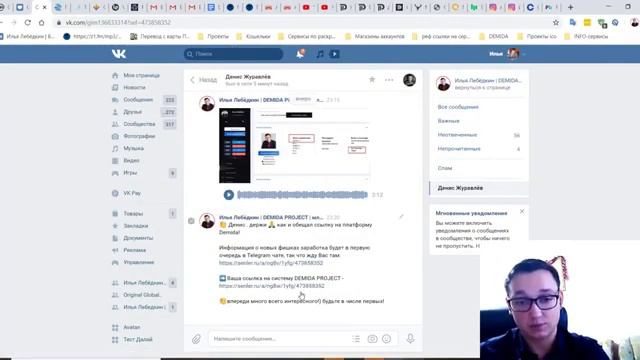Seek within the voice message waveform
The width and height of the screenshot is (640, 360).
click(302, 195)
